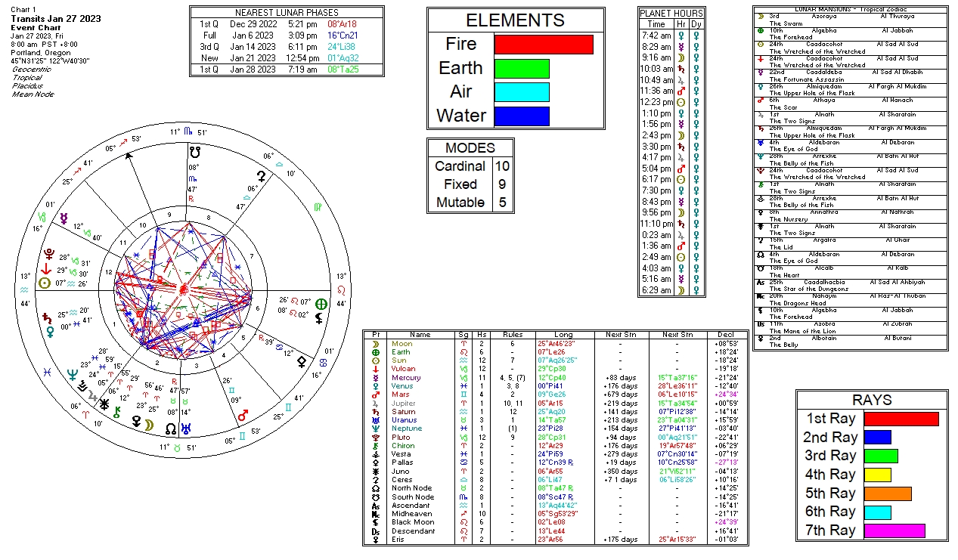958x560 pixels.
Task: Click the red Fire element bar
Action: (544, 45)
